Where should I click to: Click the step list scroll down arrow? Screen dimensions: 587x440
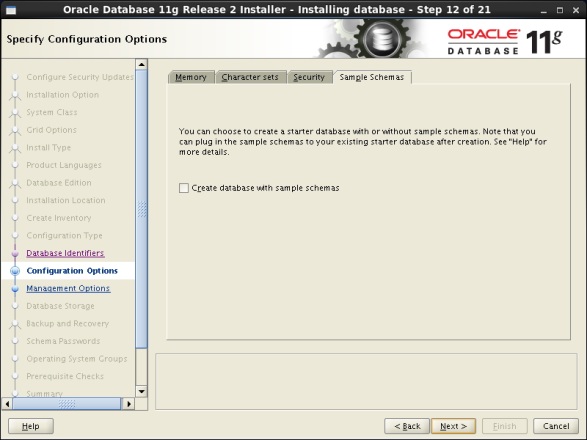tap(142, 392)
